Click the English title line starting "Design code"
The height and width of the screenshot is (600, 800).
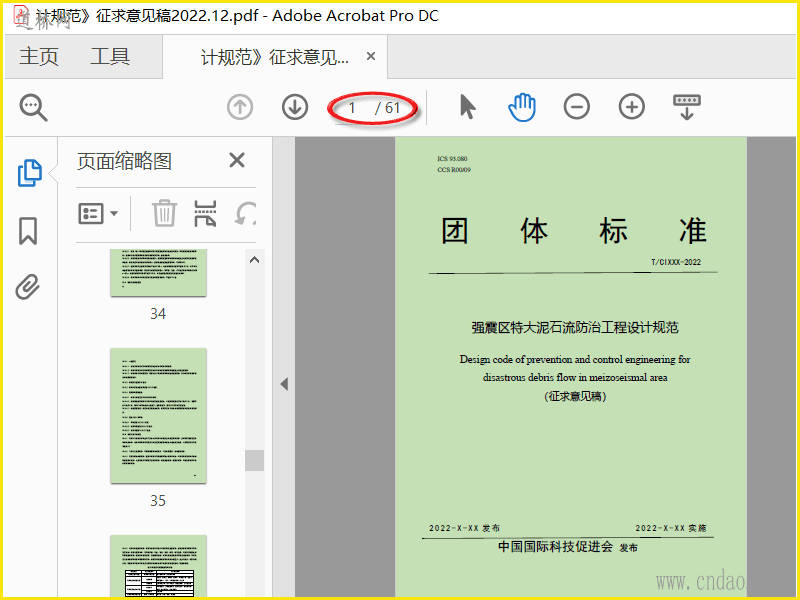574,359
